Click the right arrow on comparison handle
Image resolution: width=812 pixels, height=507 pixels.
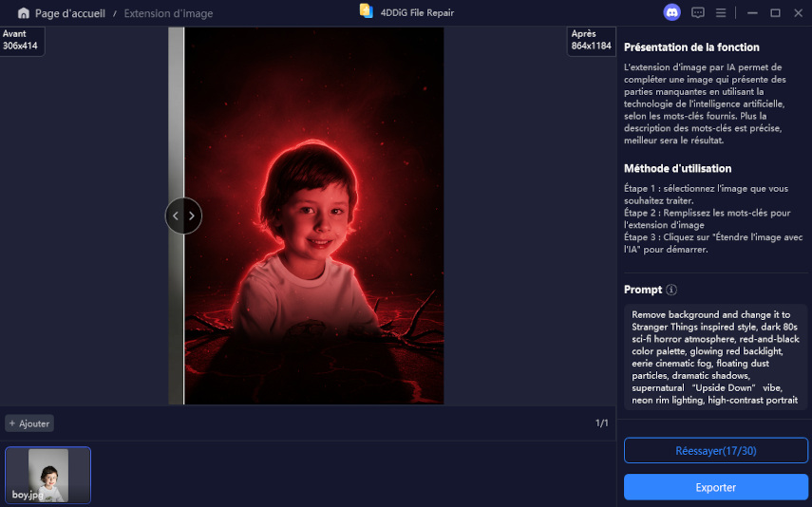[x=192, y=216]
